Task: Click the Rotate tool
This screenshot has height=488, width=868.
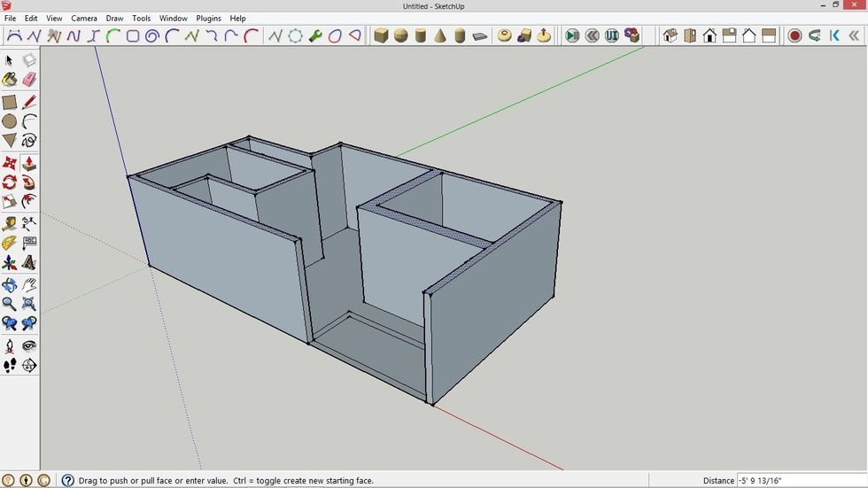Action: [10, 182]
